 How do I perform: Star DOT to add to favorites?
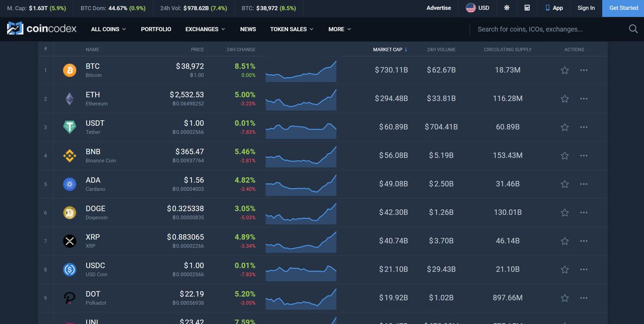click(565, 298)
